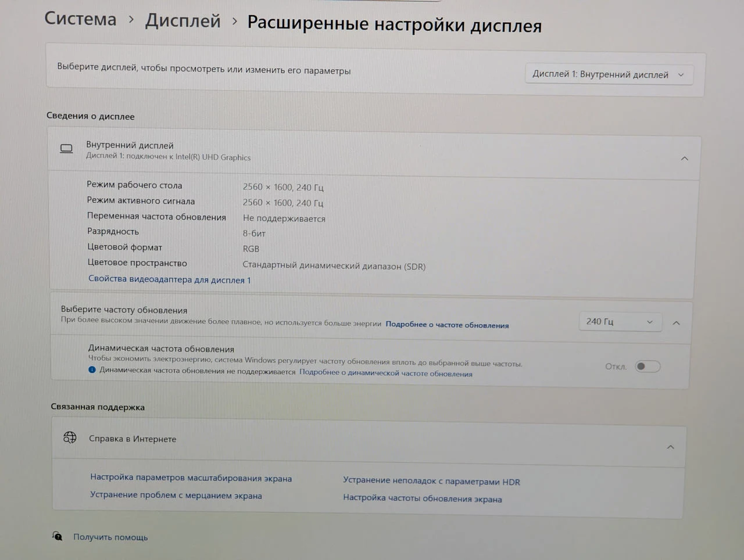This screenshot has width=744, height=560.
Task: Open Устранение неполадок с параметрами HDR link
Action: (x=431, y=481)
